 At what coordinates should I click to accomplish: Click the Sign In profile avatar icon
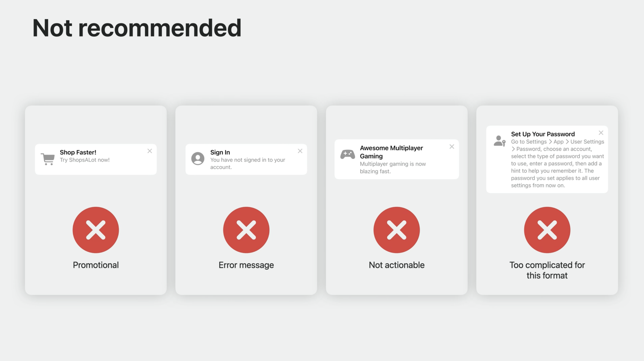point(198,159)
